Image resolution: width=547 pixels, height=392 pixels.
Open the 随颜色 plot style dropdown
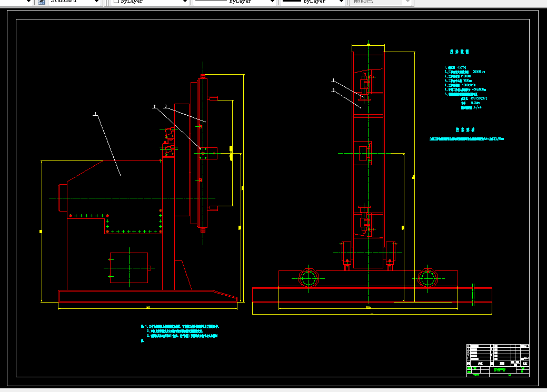[x=407, y=2]
